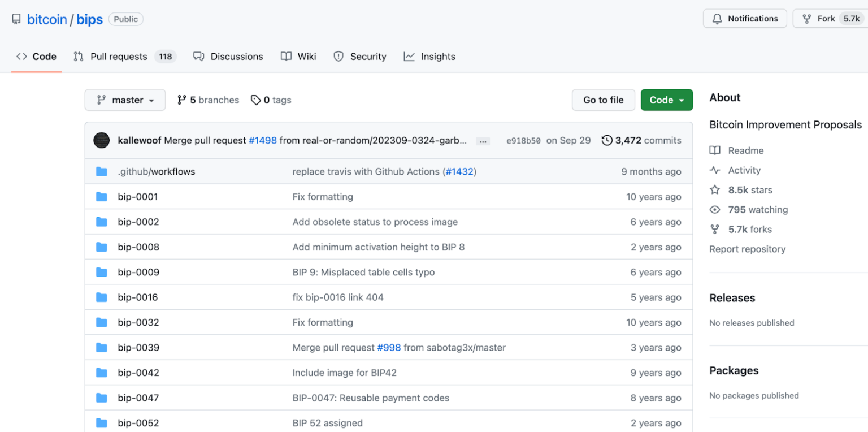Click the book icon beside Readme

tap(715, 150)
